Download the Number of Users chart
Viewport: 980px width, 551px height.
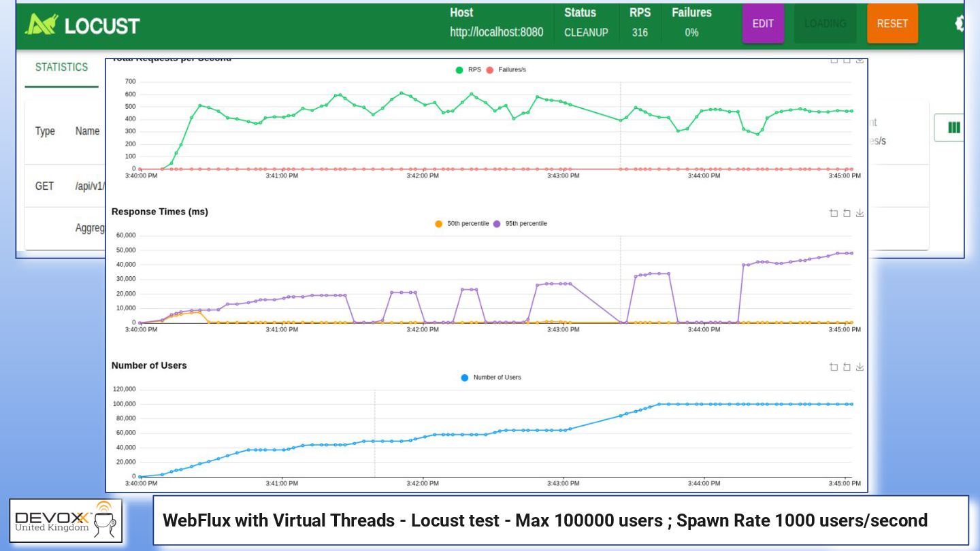[x=860, y=367]
